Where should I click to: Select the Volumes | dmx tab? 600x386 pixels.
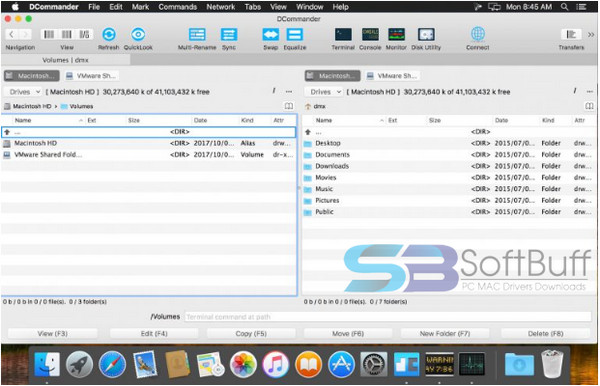(65, 60)
